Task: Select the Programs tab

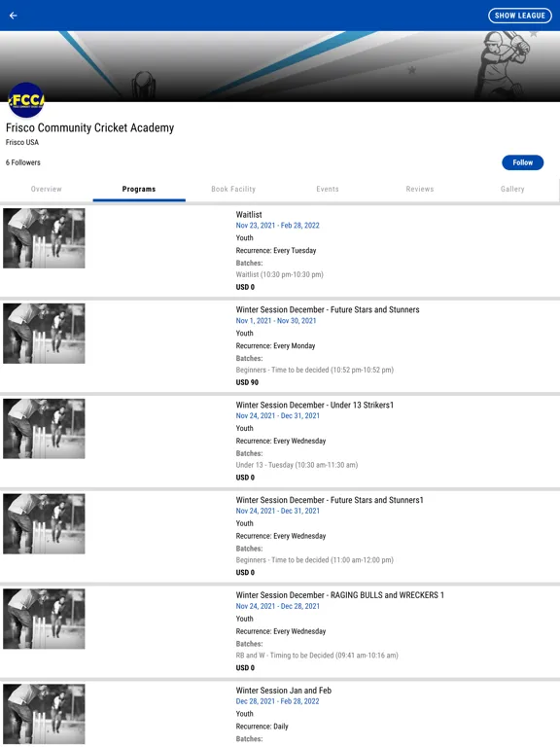Action: pyautogui.click(x=139, y=189)
